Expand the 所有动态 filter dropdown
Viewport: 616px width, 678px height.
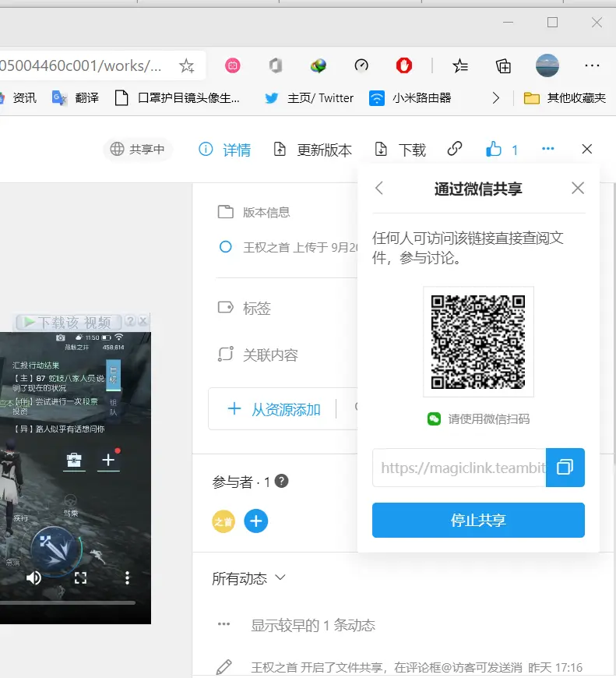(249, 578)
